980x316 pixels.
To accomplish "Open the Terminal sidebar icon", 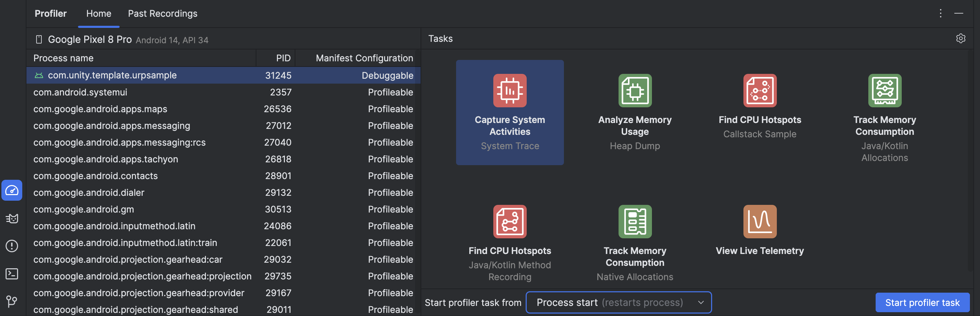I will (12, 274).
